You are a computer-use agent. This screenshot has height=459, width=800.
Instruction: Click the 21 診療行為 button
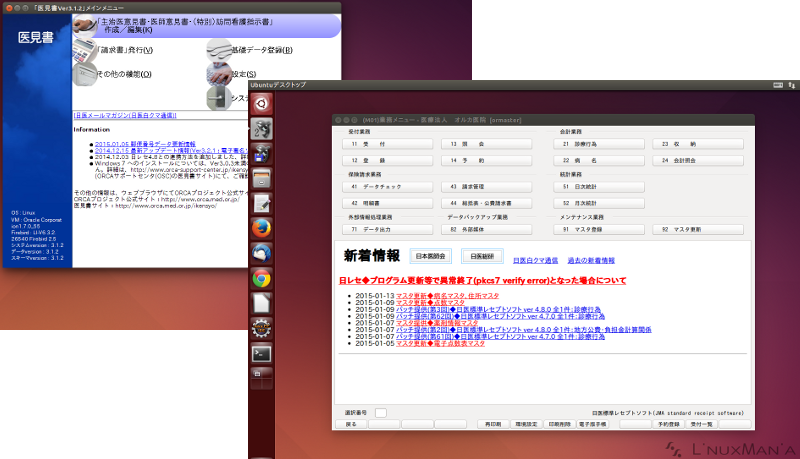[599, 144]
